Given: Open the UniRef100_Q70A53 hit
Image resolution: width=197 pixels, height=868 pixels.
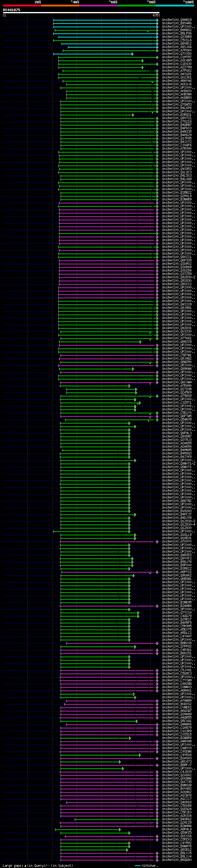Looking at the screenshot, I should [176, 104].
